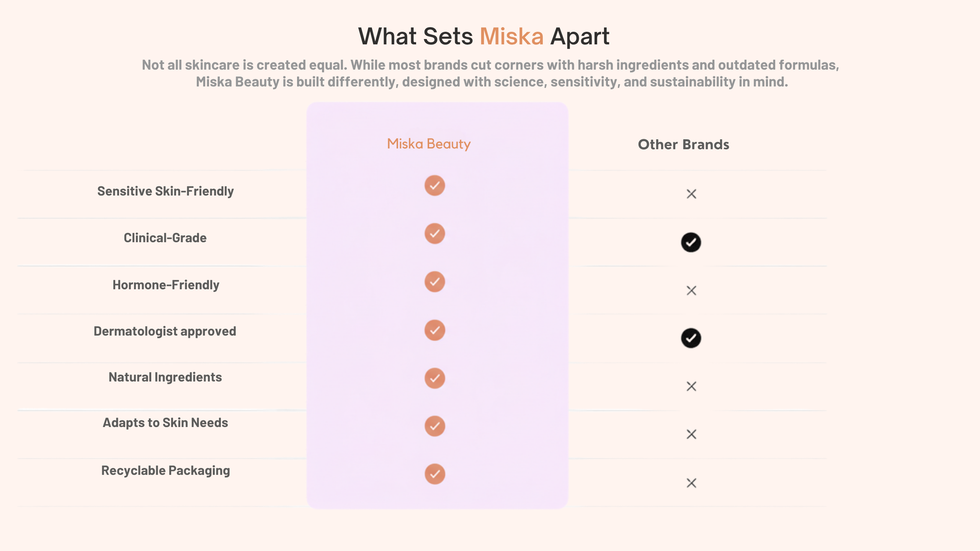Click the Other Brands column header
The width and height of the screenshot is (980, 551).
[x=683, y=145]
